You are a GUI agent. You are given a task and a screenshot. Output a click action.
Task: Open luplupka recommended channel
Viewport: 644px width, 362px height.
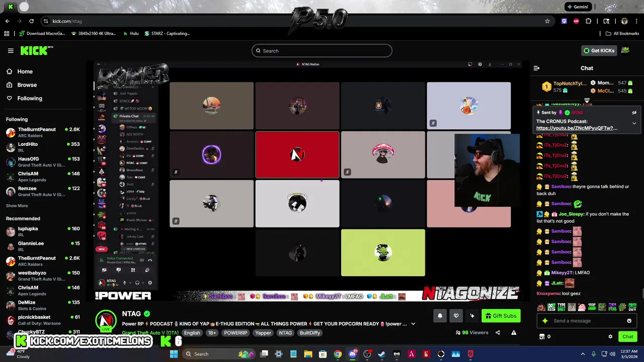pyautogui.click(x=43, y=232)
